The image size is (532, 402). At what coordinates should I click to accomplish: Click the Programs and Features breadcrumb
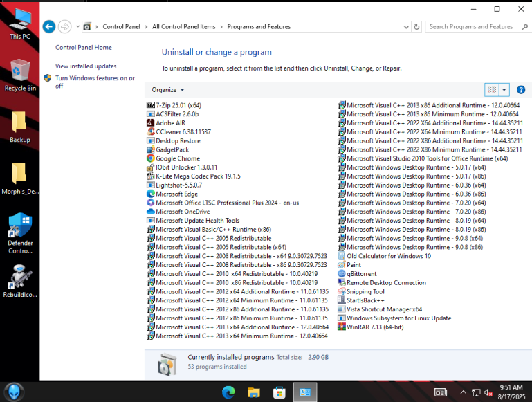259,26
